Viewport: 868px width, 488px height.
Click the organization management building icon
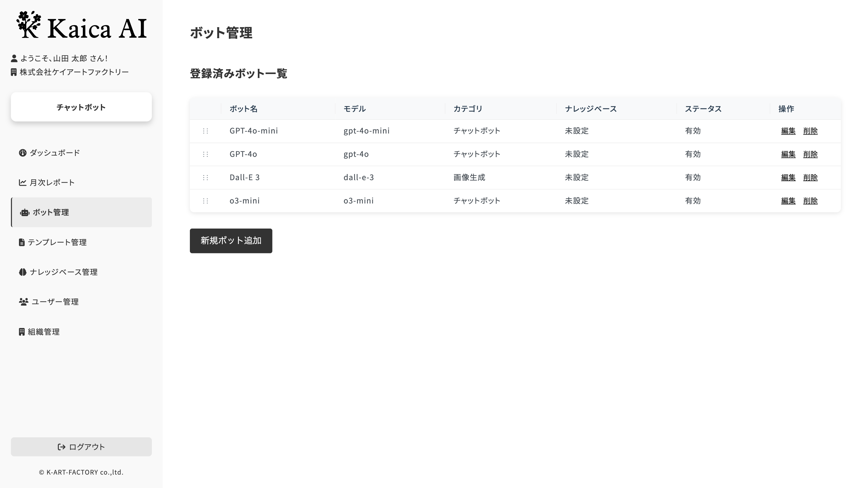(22, 332)
